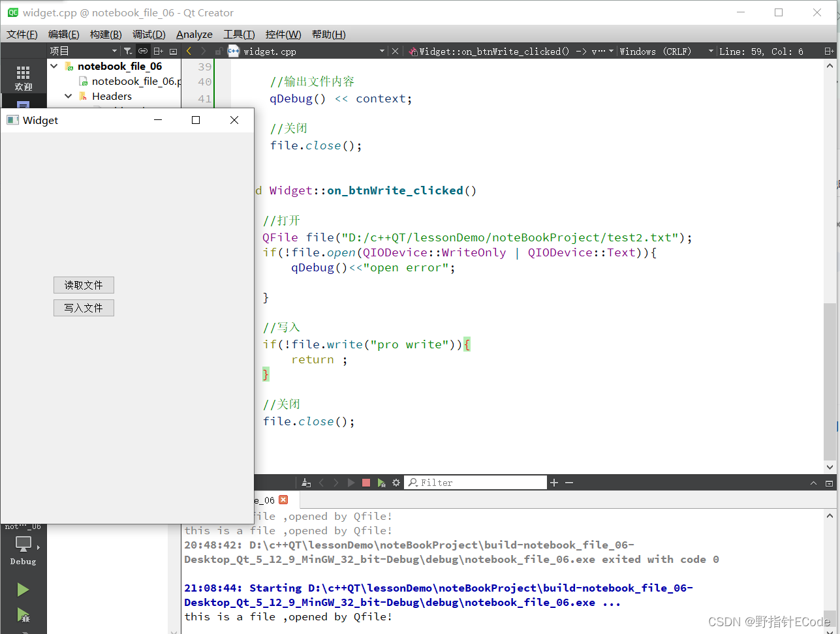Screen dimensions: 840x634
Task: Click the split editor icon at top right
Action: [829, 51]
